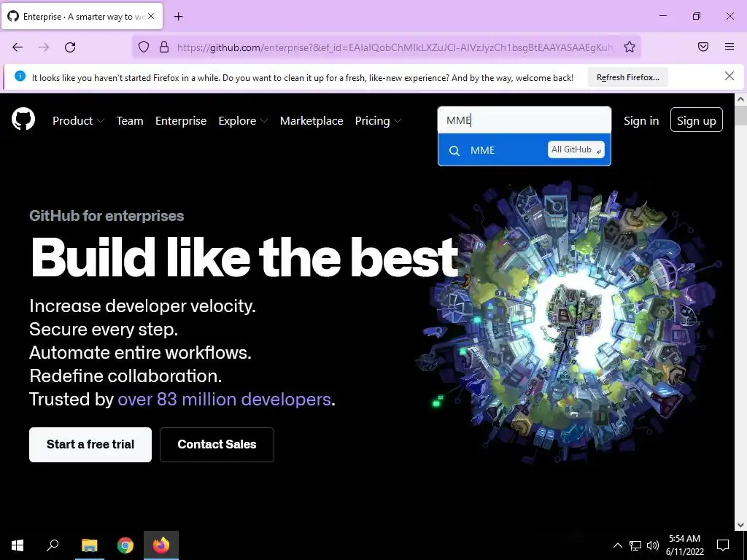Viewport: 747px width, 560px height.
Task: Open the Windows Start menu
Action: [18, 545]
